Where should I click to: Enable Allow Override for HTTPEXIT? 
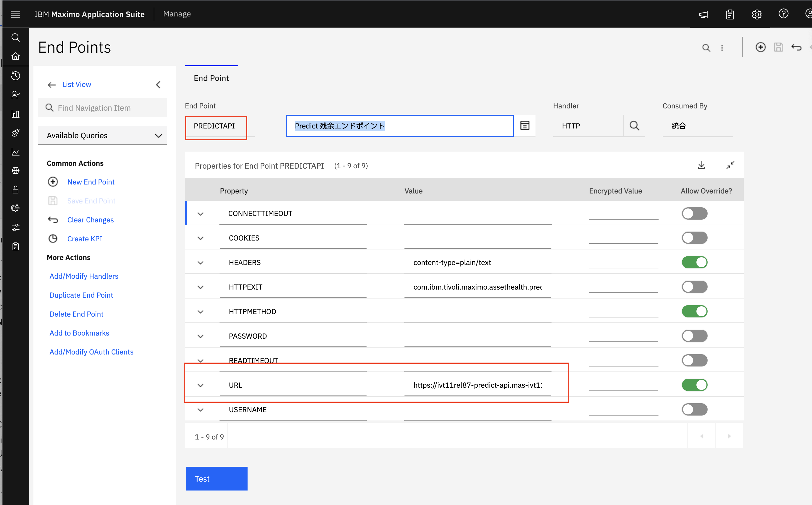coord(694,287)
